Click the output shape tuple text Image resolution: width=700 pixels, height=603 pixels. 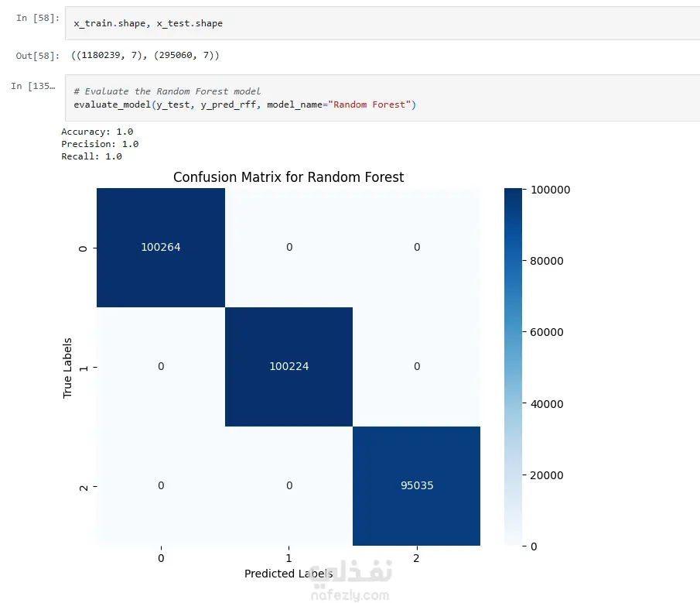(x=145, y=56)
